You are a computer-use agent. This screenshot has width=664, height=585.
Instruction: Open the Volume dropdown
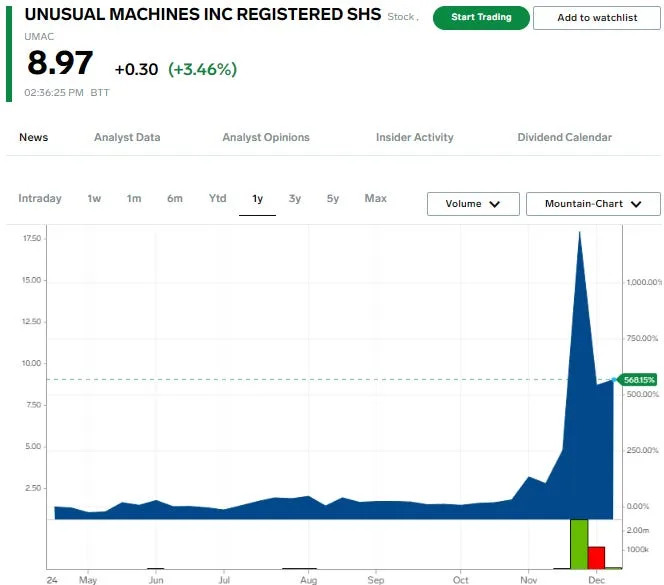click(x=473, y=204)
